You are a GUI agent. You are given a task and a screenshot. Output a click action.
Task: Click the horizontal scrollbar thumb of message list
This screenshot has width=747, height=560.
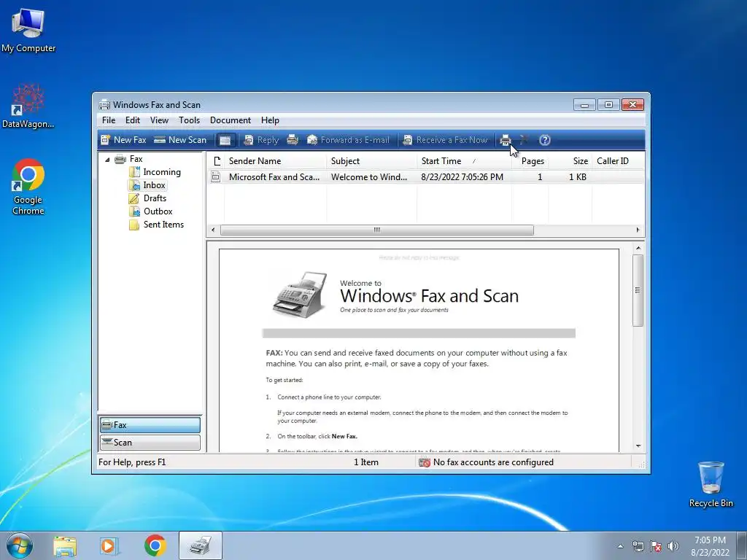click(377, 230)
